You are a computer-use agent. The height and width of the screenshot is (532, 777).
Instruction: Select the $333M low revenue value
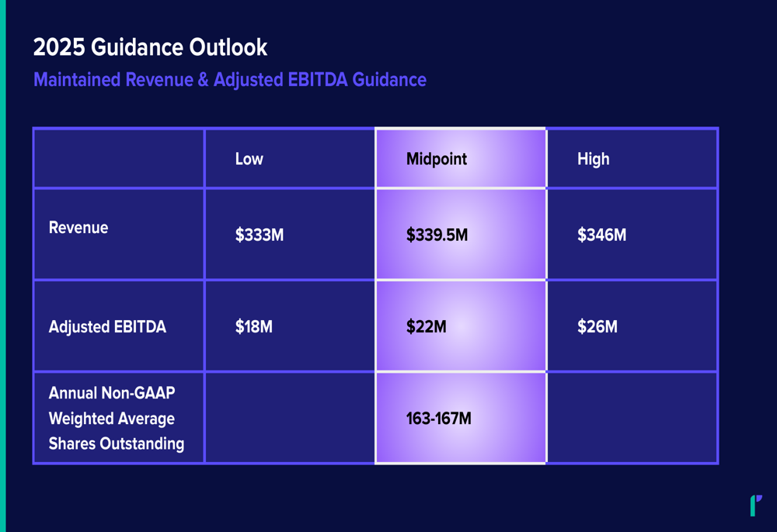pos(260,235)
